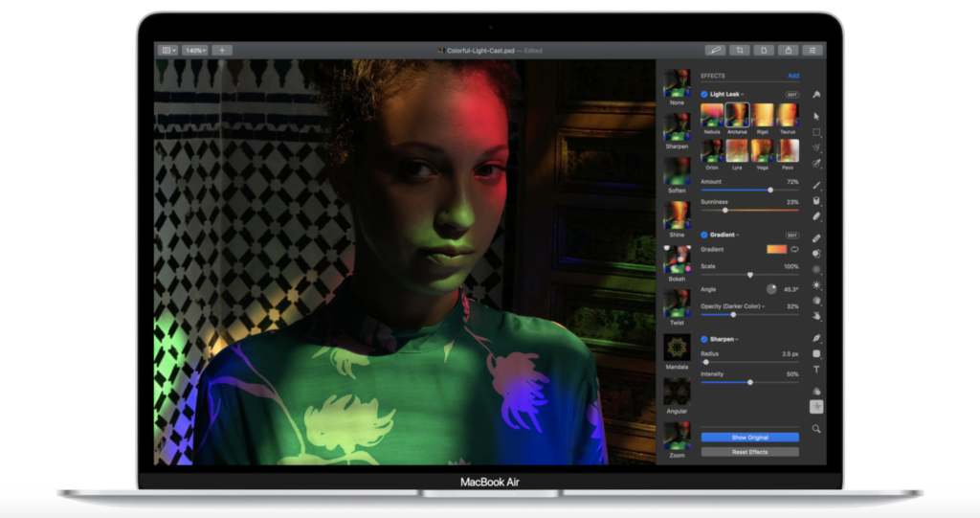Choose the Vega light leak style
The image size is (980, 518).
point(763,150)
